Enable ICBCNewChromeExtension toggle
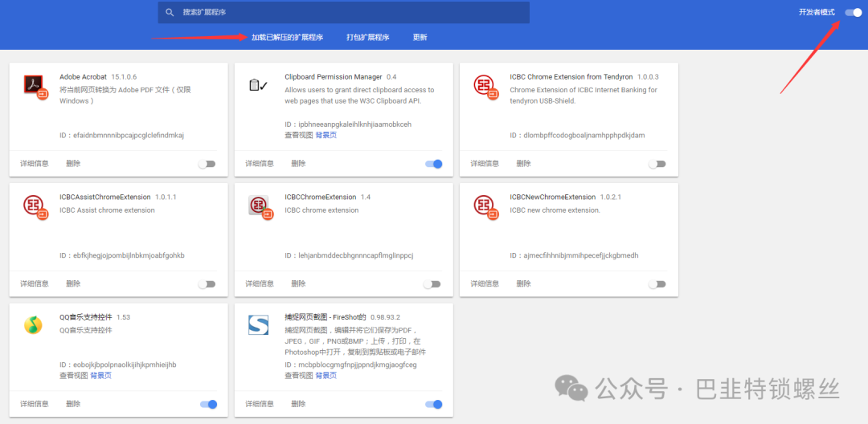868x424 pixels. click(657, 284)
